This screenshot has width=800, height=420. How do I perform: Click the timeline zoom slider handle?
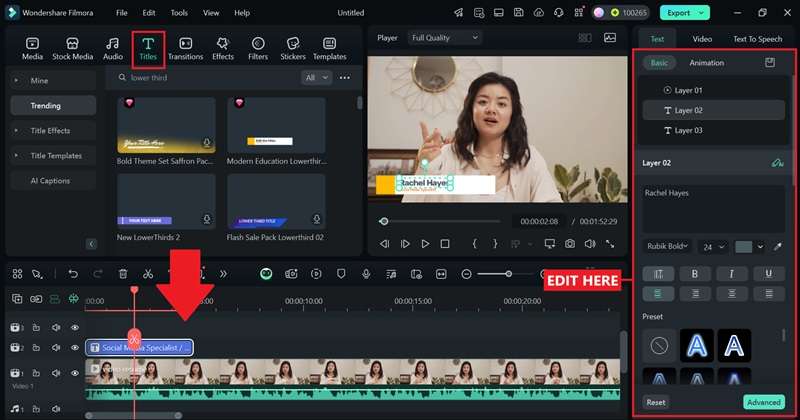tap(509, 274)
